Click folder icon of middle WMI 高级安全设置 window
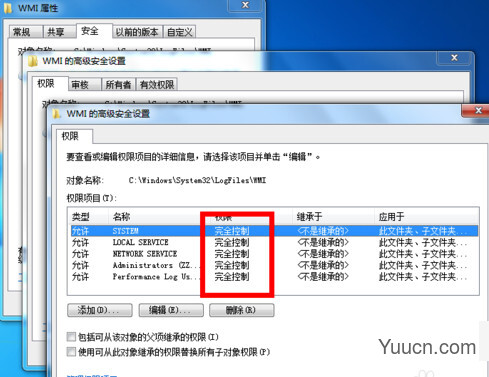This screenshot has height=377, width=489. click(x=33, y=61)
